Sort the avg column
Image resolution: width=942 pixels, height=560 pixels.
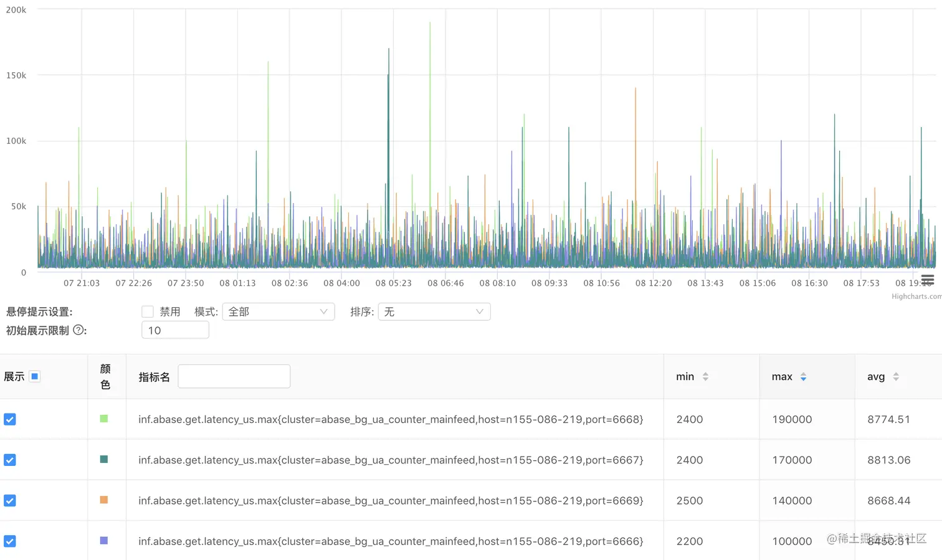coord(896,376)
